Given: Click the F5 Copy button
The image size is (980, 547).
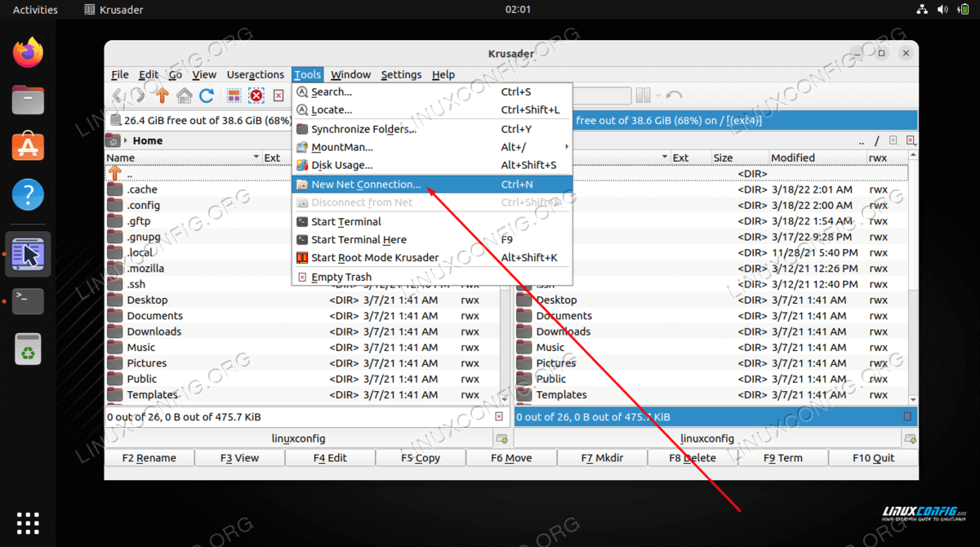Looking at the screenshot, I should click(x=421, y=458).
